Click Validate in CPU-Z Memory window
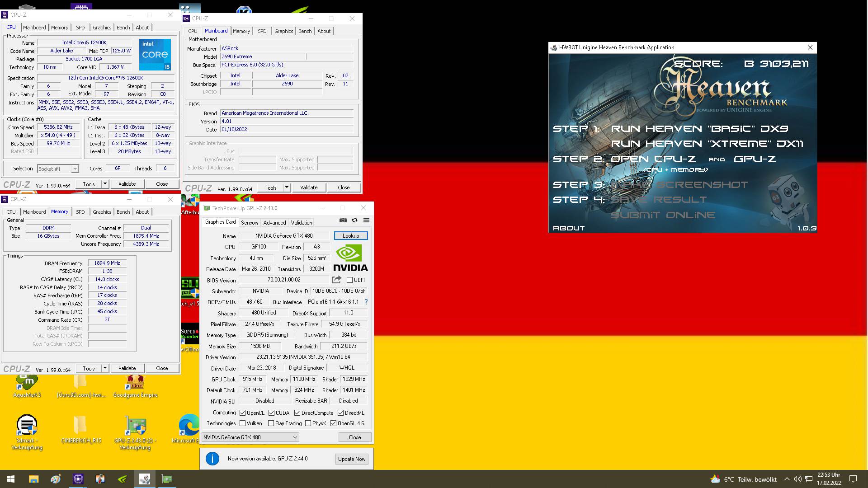Screen dimensions: 868x488 coord(127,368)
